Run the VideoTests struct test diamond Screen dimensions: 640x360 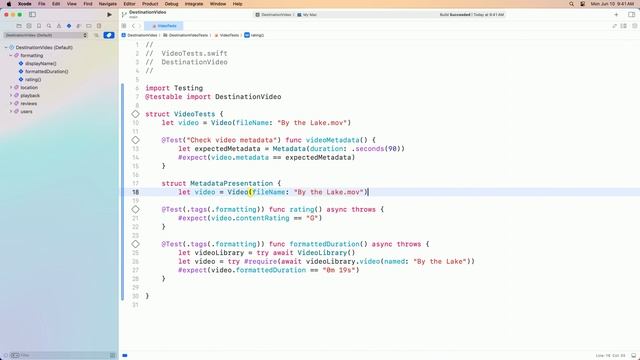[136, 114]
